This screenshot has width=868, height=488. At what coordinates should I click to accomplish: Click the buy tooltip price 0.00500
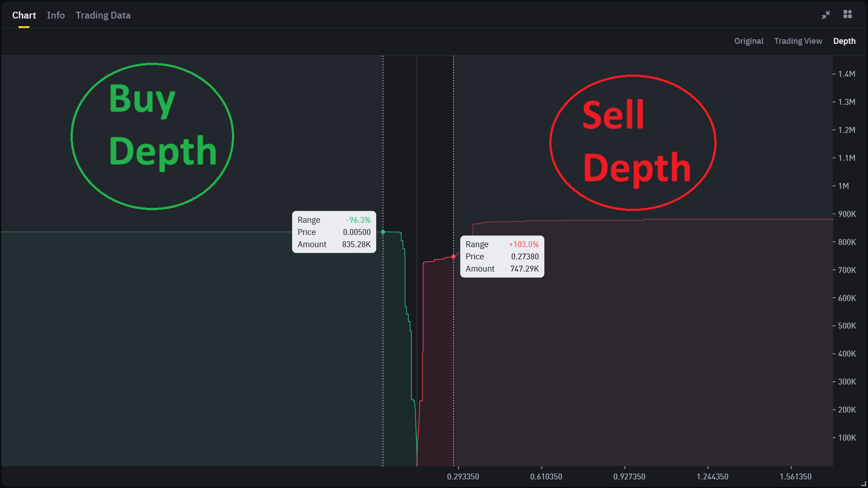(357, 232)
